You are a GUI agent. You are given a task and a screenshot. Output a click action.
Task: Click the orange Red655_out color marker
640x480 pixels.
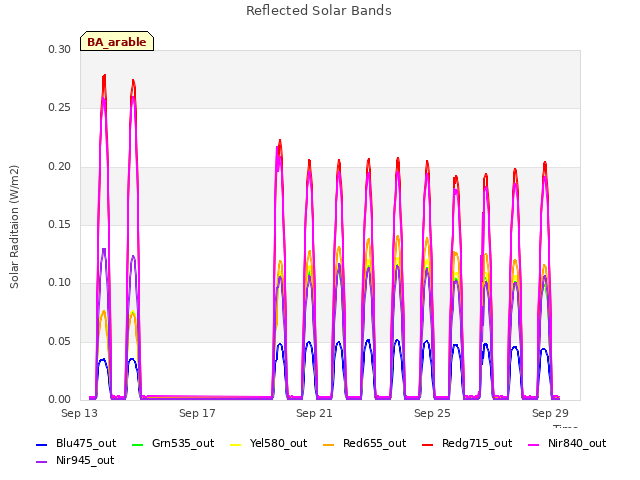point(329,444)
